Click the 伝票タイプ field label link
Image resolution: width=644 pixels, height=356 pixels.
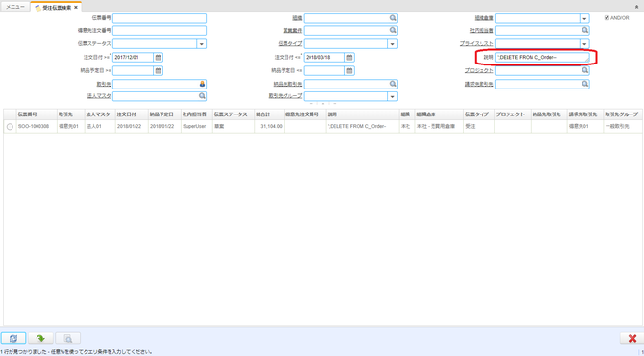pos(290,43)
